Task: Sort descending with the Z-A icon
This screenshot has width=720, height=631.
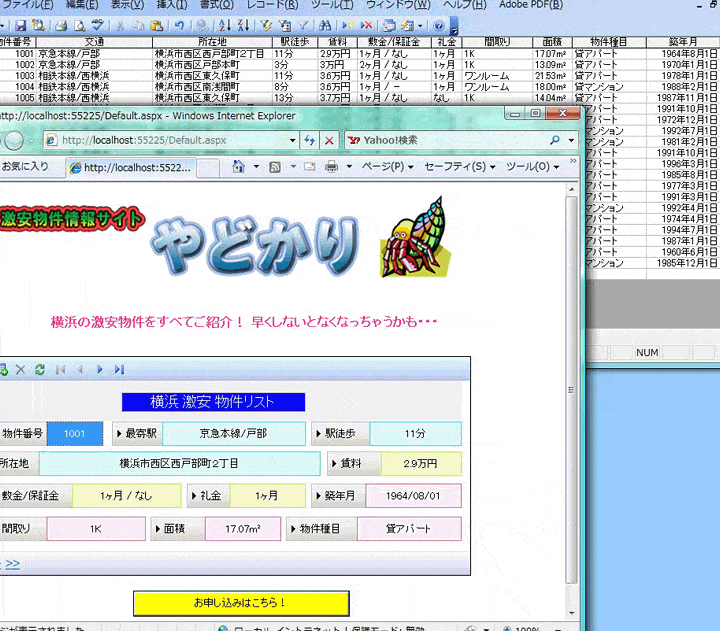Action: [x=243, y=25]
